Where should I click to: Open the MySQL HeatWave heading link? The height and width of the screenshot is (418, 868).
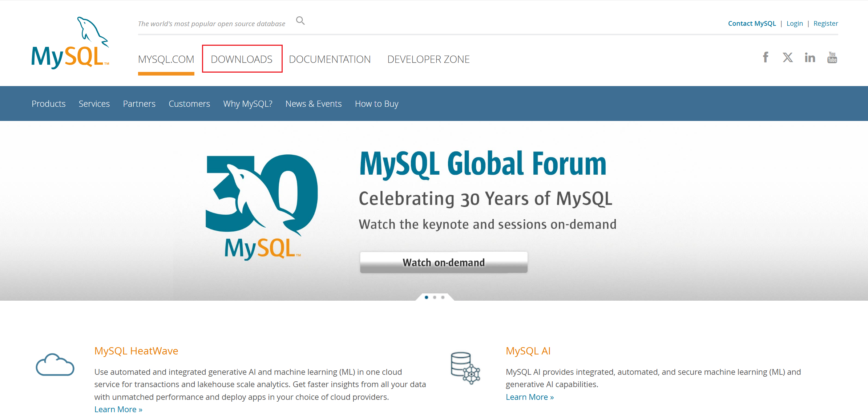tap(136, 351)
